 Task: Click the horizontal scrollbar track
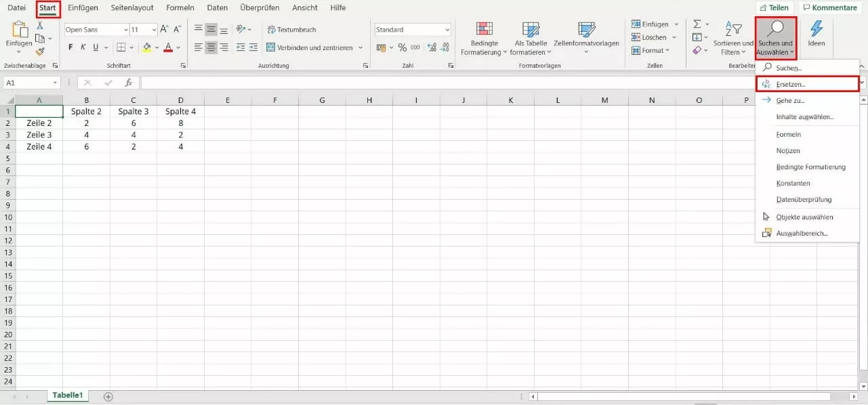pyautogui.click(x=683, y=396)
